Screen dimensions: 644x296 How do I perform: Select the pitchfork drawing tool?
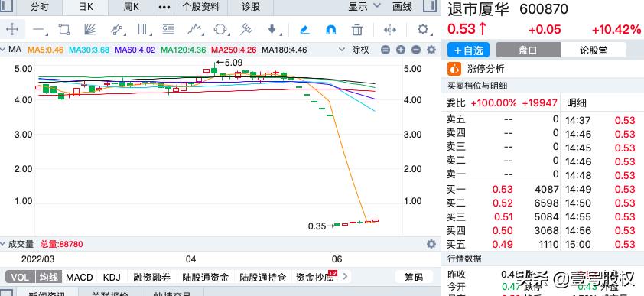click(x=246, y=29)
